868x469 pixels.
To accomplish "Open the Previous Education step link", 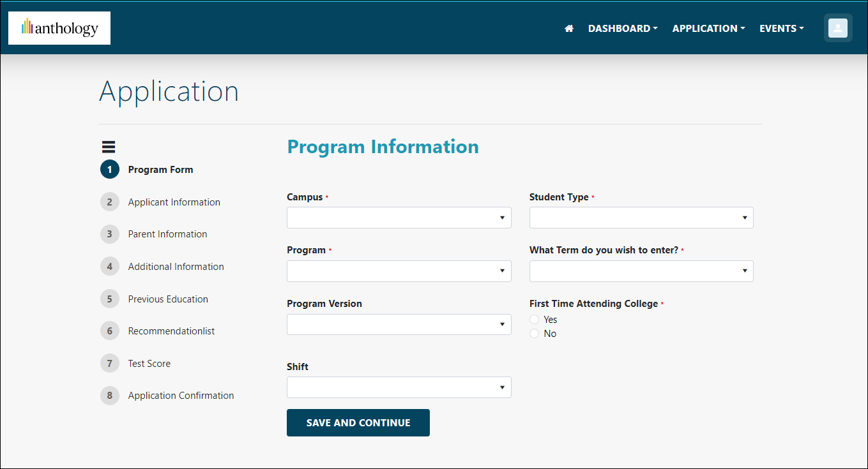I will (x=168, y=299).
